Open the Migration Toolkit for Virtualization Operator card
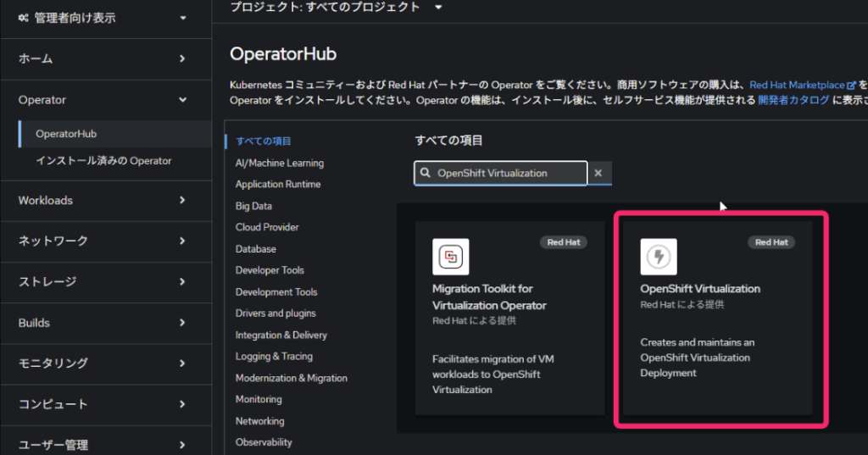Screen dimensions: 868x455 (x=509, y=319)
